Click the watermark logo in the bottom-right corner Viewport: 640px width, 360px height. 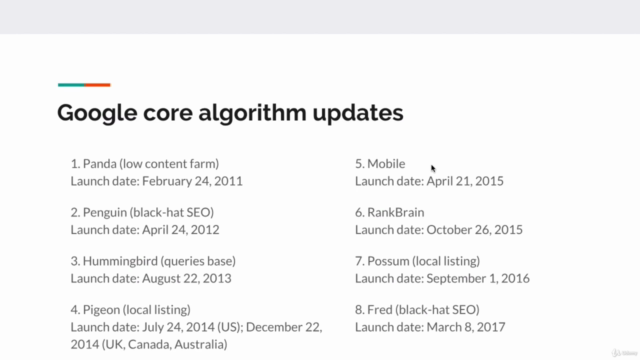tap(624, 353)
